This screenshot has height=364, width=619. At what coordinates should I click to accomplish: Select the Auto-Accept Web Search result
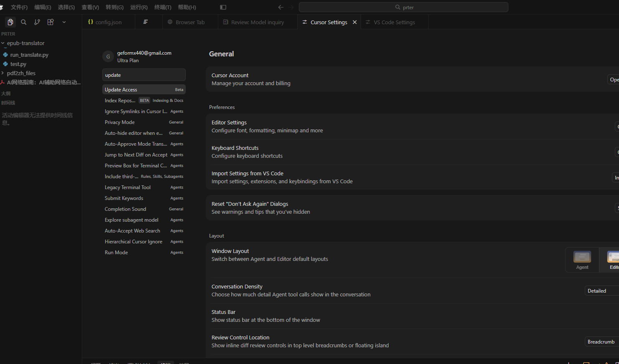click(x=144, y=231)
